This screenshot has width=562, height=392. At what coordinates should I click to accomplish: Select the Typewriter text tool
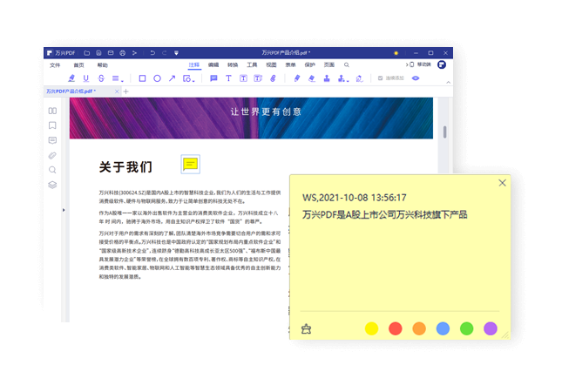click(228, 78)
